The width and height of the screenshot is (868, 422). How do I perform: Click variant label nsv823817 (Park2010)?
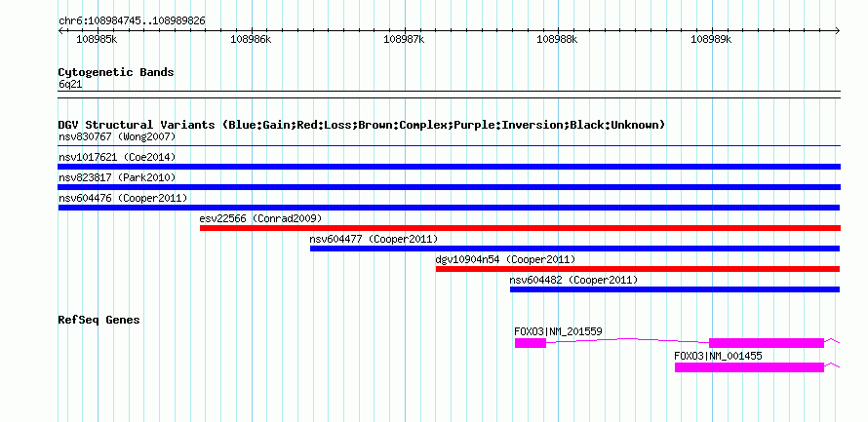point(117,177)
